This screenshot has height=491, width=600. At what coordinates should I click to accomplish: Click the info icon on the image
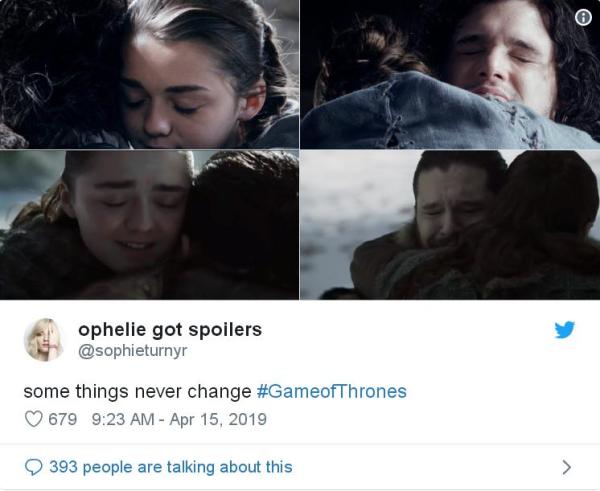point(583,18)
